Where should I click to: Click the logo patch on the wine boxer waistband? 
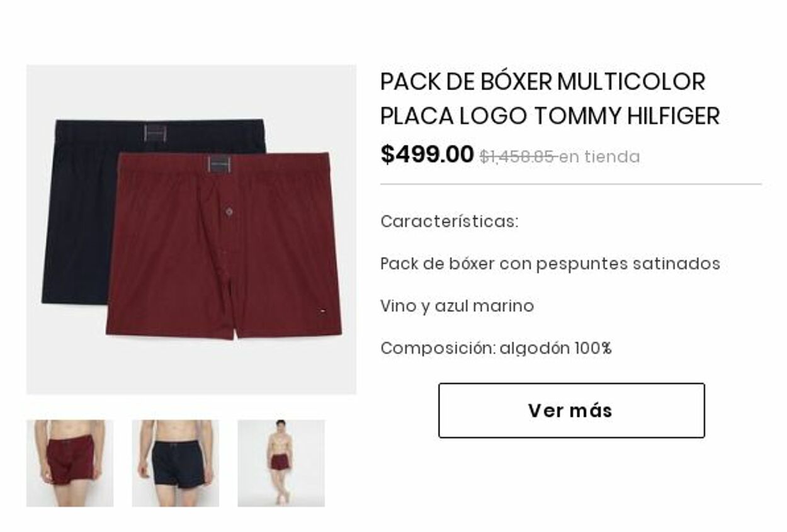(x=218, y=165)
